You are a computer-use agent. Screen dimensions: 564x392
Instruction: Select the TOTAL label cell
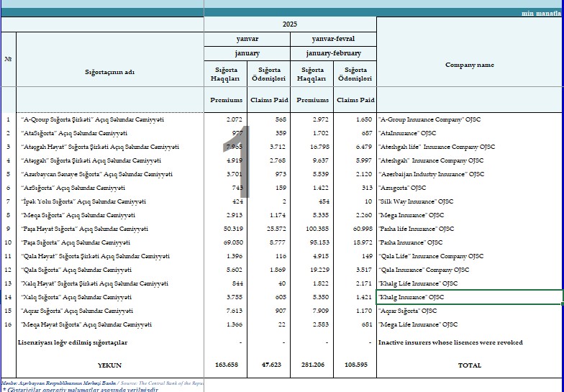point(469,365)
